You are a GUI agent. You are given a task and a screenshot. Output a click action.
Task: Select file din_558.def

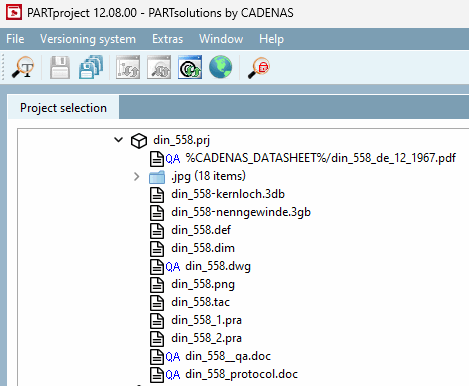coord(201,230)
